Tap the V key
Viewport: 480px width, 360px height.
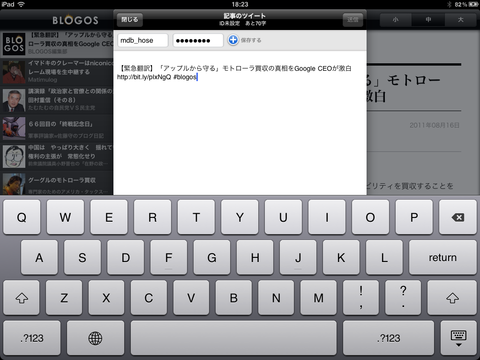tap(191, 298)
